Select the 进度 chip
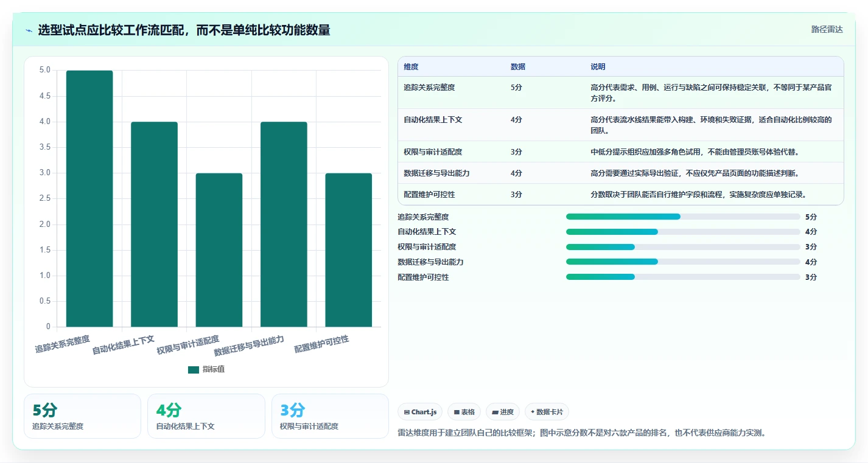The height and width of the screenshot is (463, 868). 503,412
